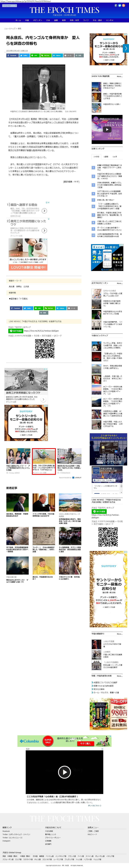Play the 神韻2019 video
This screenshot has width=129, height=868.
(107, 129)
